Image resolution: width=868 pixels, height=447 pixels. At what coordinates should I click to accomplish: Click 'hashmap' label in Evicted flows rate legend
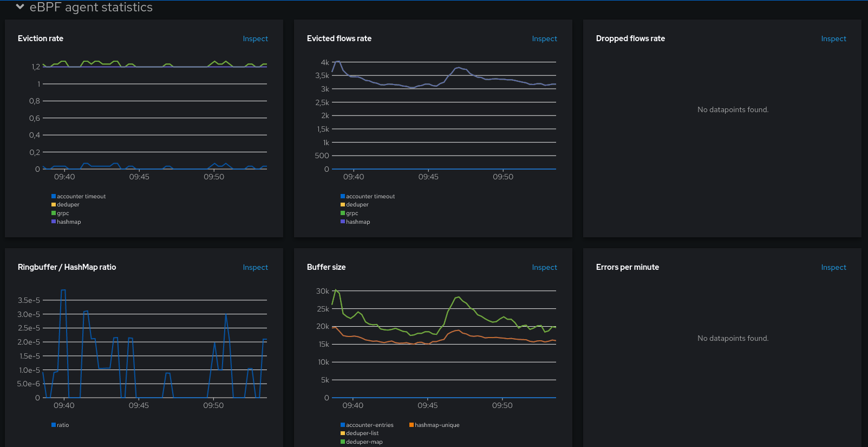click(x=358, y=222)
